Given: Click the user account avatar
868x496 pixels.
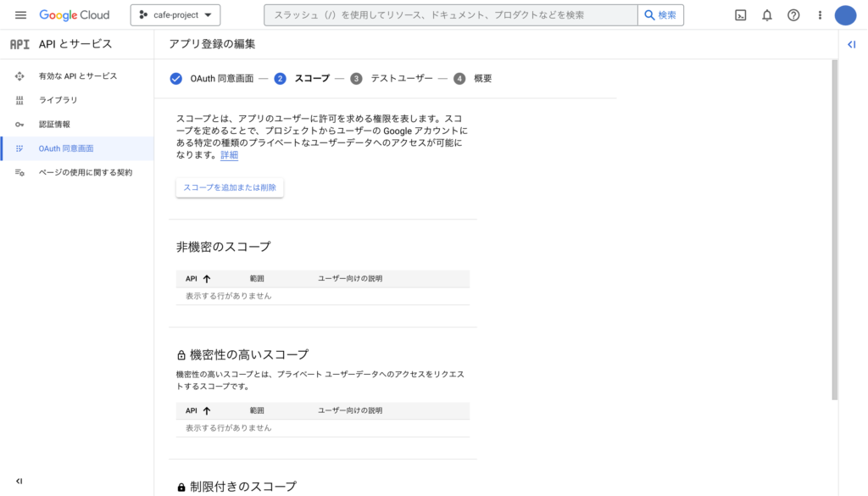Looking at the screenshot, I should 845,15.
